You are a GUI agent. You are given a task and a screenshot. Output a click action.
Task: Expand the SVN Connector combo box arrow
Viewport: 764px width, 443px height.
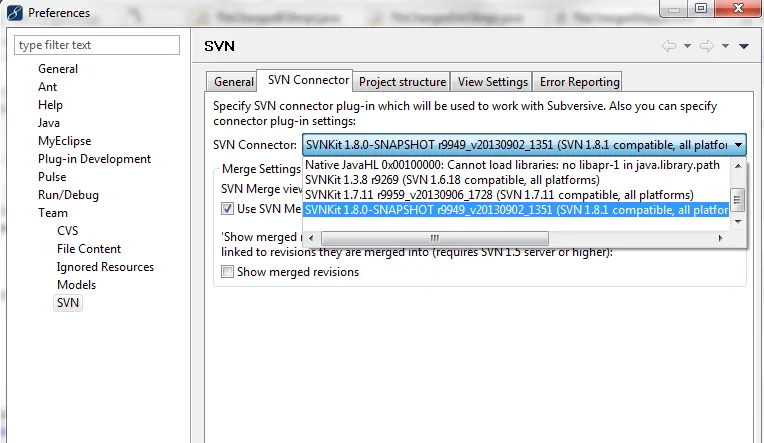click(738, 145)
